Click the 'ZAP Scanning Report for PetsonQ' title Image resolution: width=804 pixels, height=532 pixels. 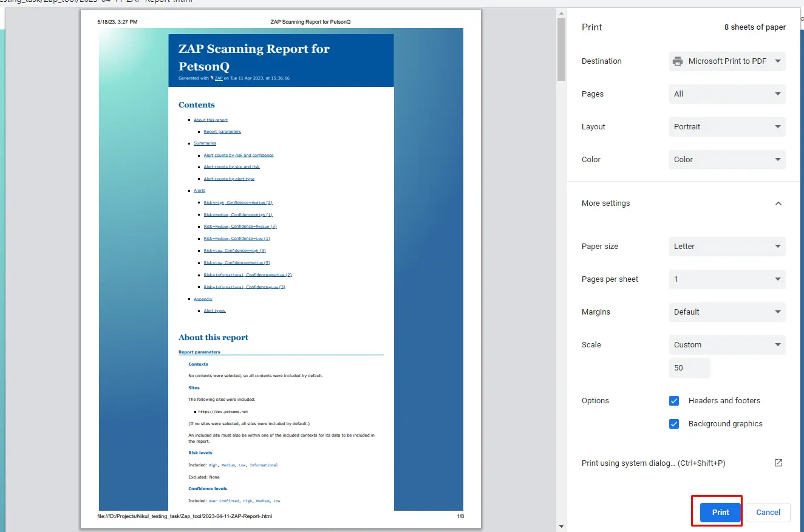coord(254,57)
